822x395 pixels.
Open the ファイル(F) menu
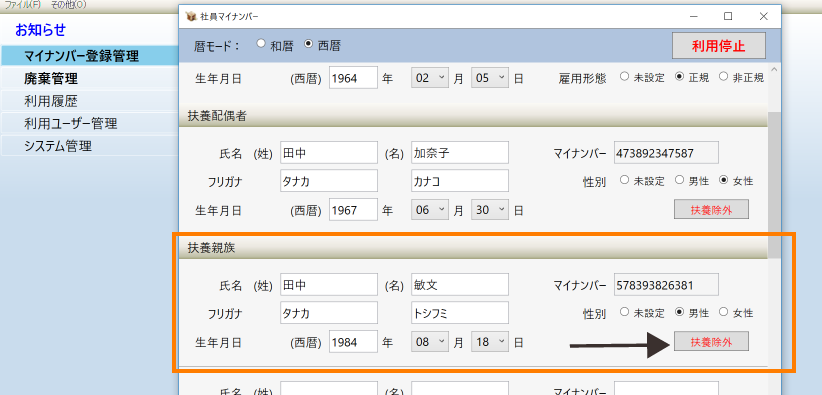(23, 5)
